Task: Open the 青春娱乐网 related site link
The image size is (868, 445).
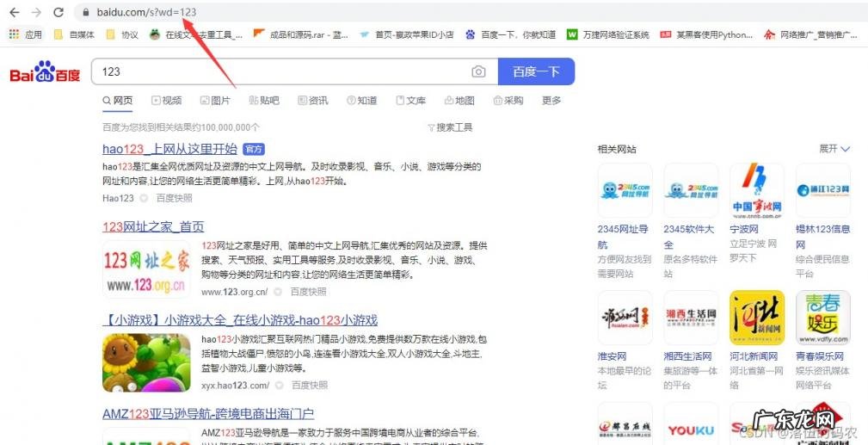Action: (x=819, y=356)
